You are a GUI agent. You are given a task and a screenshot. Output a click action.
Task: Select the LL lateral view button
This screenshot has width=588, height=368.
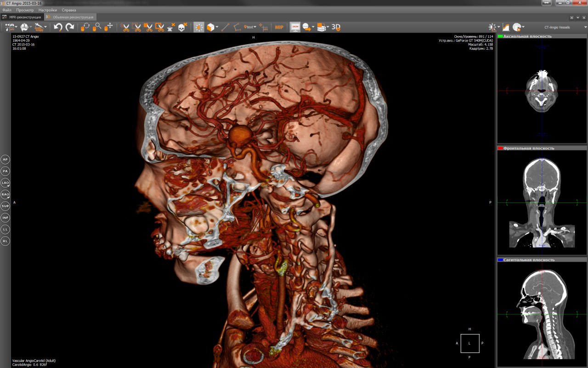pyautogui.click(x=6, y=229)
